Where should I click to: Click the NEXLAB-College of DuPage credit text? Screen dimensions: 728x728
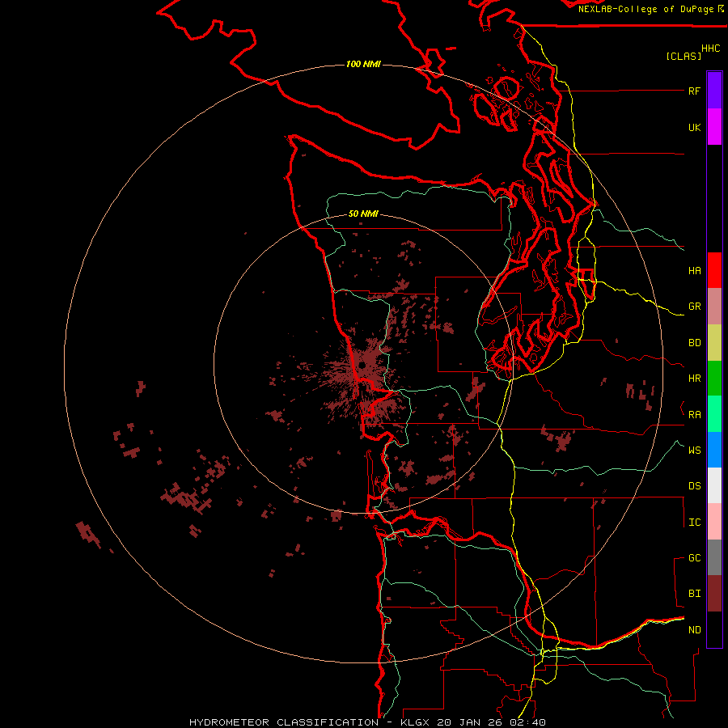645,9
